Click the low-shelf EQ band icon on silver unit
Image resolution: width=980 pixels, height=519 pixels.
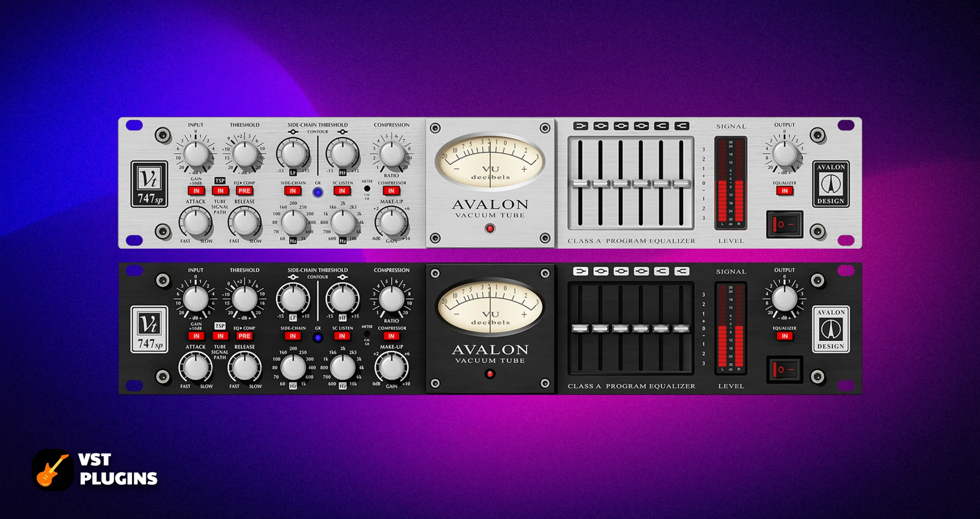point(580,126)
